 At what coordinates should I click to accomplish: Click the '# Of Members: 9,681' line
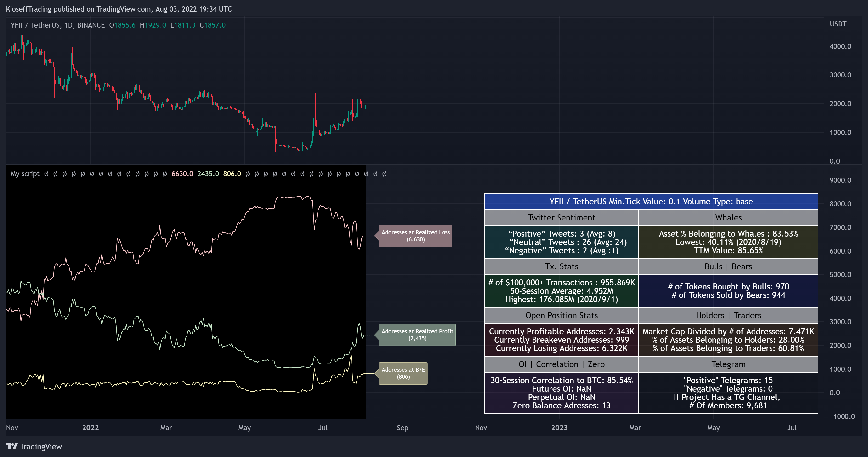(x=728, y=406)
